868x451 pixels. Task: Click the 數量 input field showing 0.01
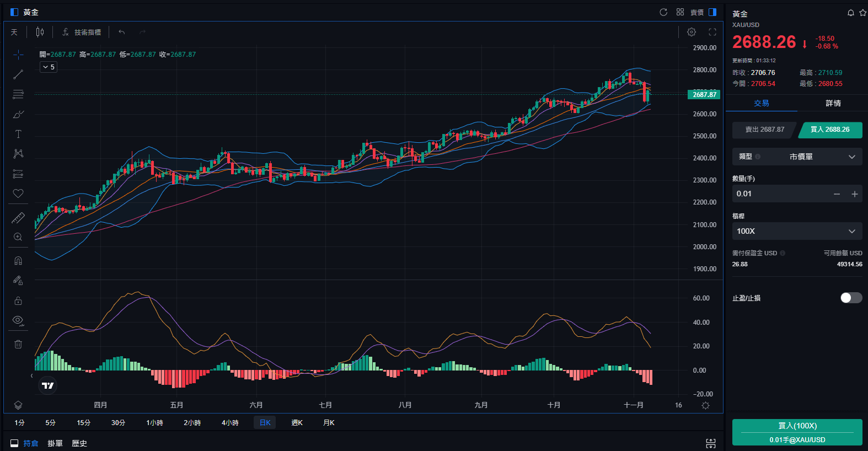point(780,194)
